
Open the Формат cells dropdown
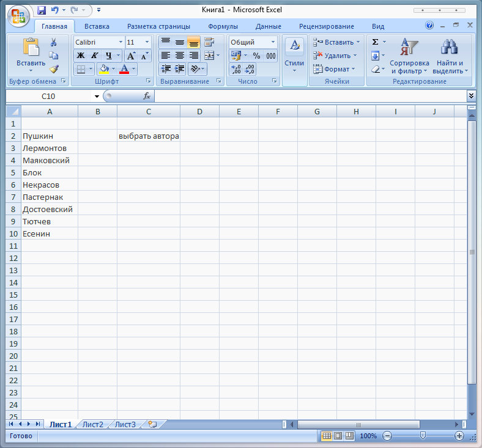[x=334, y=69]
